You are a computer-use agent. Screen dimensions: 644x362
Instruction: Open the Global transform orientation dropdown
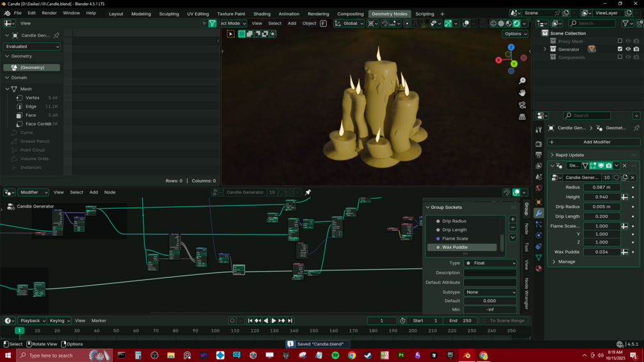(x=349, y=24)
